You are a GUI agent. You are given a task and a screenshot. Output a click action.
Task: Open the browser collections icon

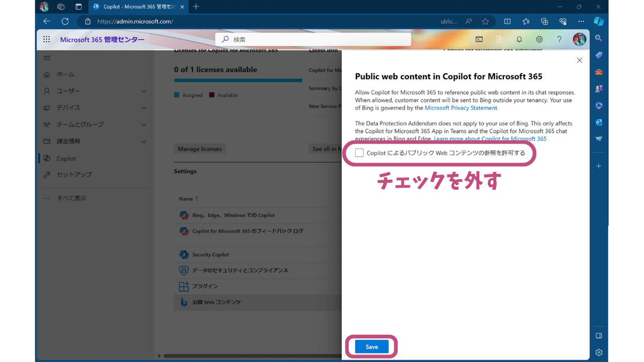tap(544, 21)
